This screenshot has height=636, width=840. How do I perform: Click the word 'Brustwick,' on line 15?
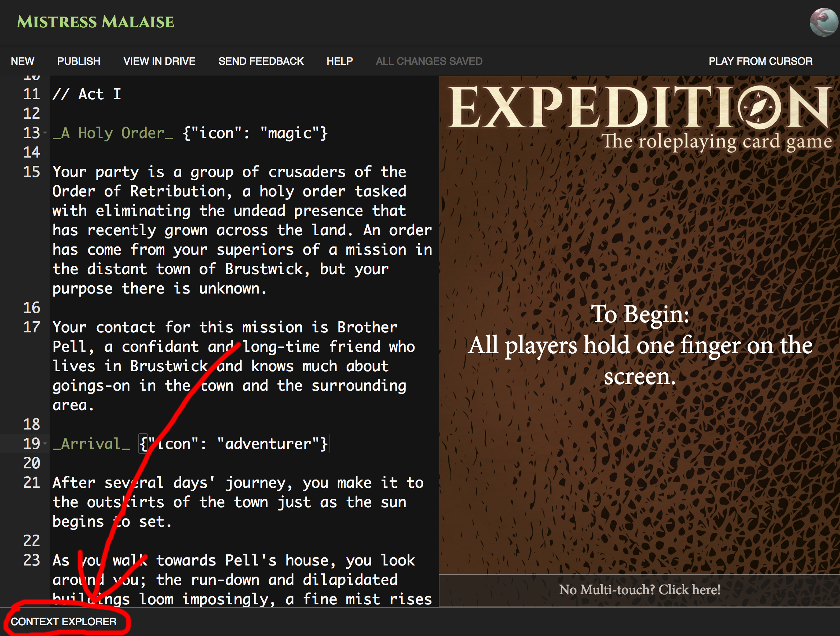[268, 269]
